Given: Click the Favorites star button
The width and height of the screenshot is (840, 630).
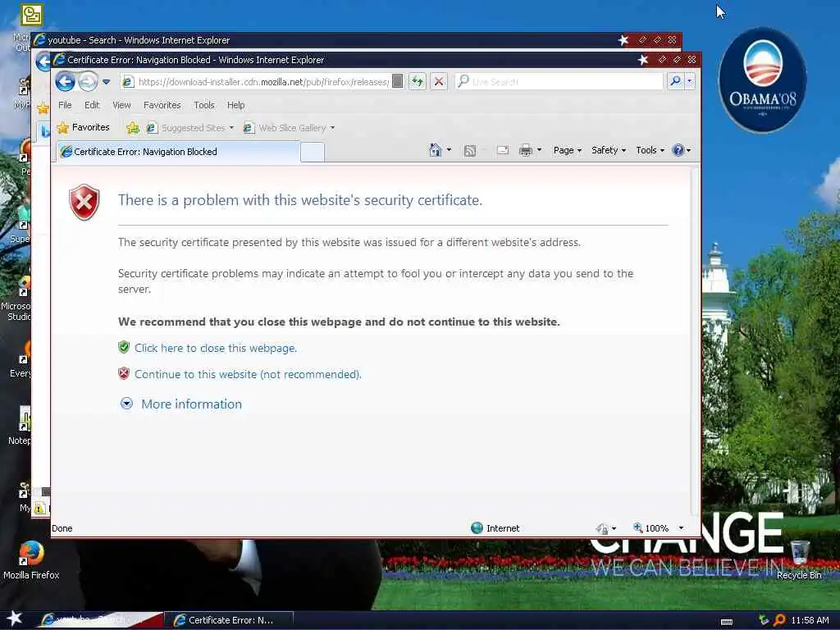Looking at the screenshot, I should click(84, 127).
